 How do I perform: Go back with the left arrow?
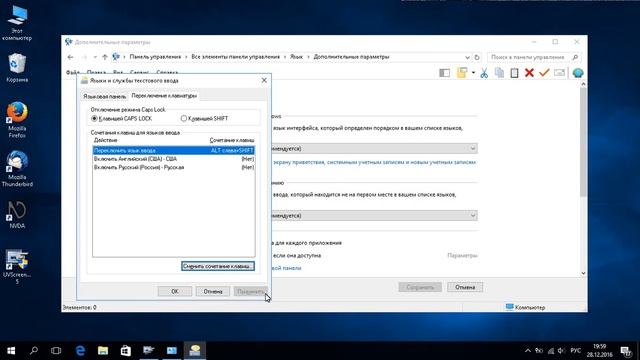(x=70, y=57)
